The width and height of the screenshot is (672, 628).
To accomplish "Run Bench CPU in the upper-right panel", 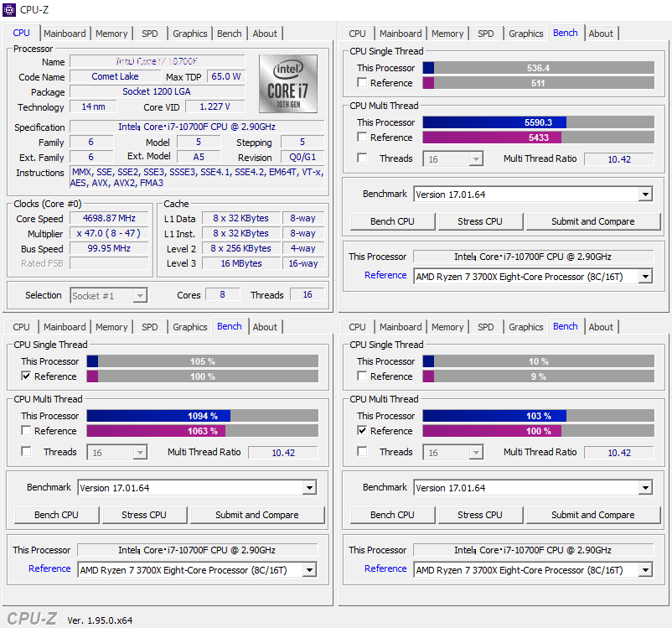I will click(392, 221).
